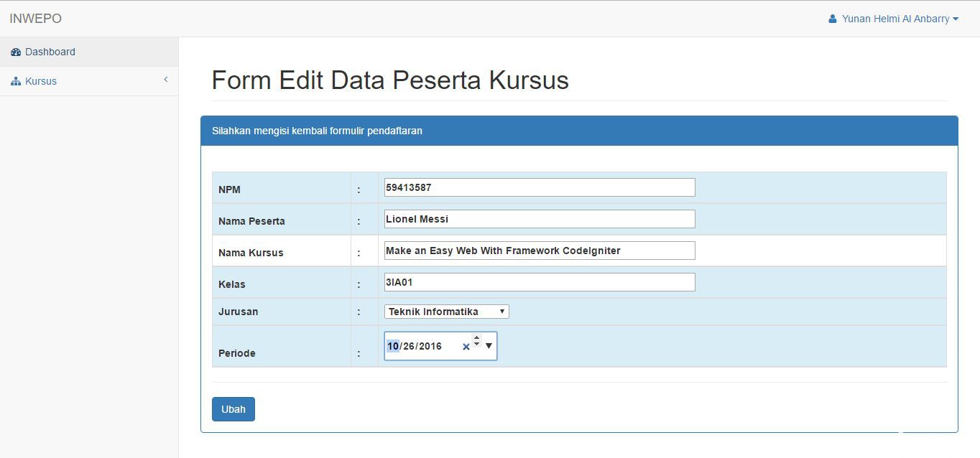This screenshot has height=458, width=980.
Task: Select the month segment in the Periode date
Action: tap(392, 345)
